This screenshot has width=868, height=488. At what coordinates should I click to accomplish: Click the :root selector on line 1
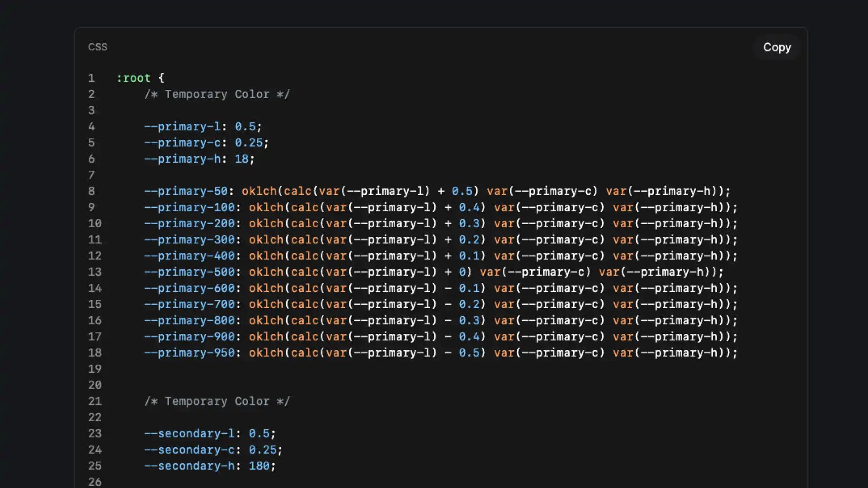pos(133,78)
